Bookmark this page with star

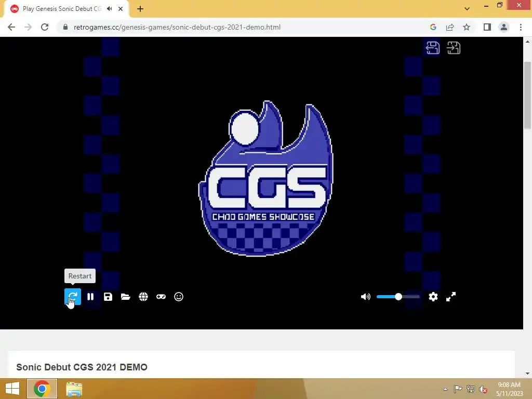pos(467,27)
